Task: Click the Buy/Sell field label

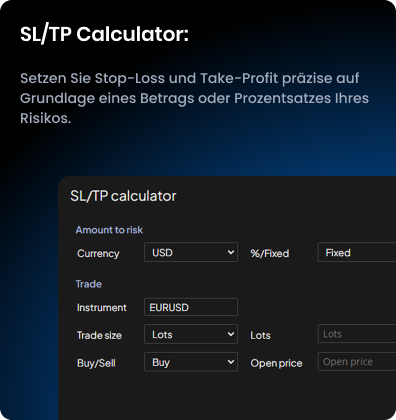Action: (x=96, y=363)
